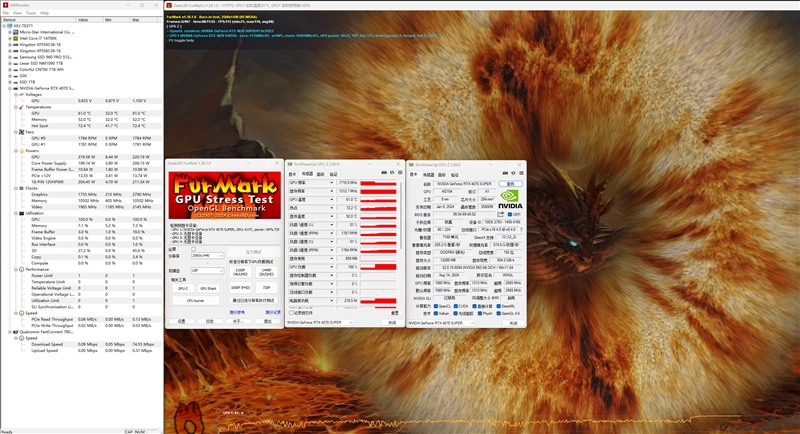
Task: Click the Qualcomm FastConnect network icon
Action: click(x=16, y=331)
